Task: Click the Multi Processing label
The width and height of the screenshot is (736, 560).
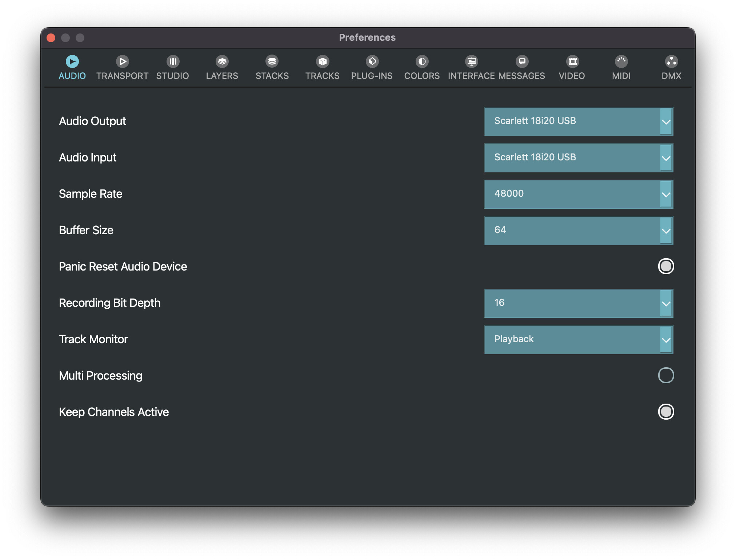Action: [x=101, y=376]
